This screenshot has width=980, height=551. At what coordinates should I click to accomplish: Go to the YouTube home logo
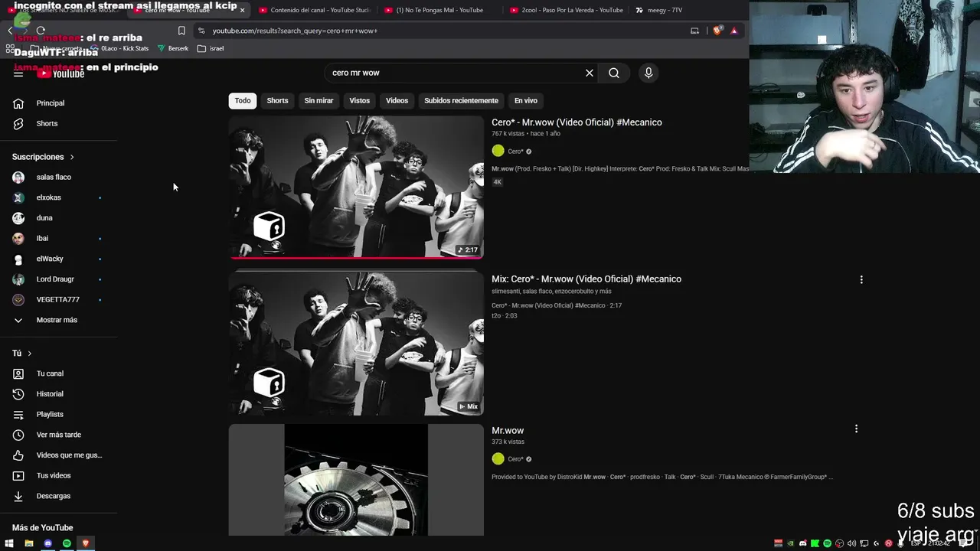[61, 73]
